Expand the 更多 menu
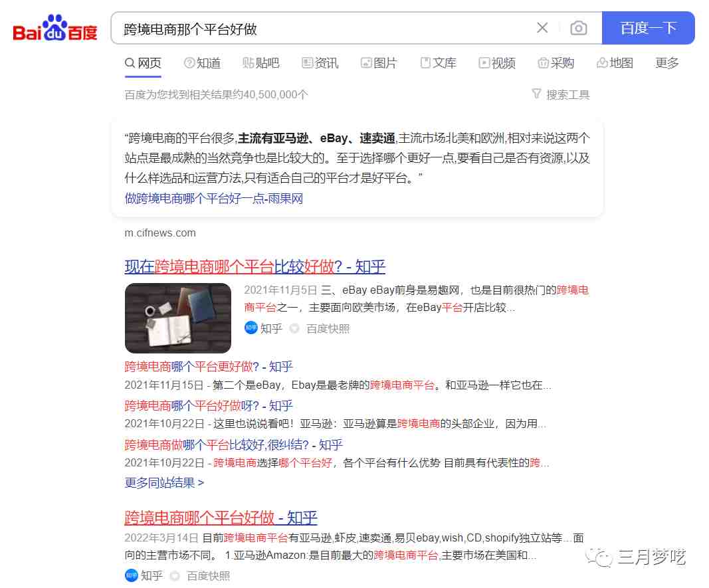Image resolution: width=709 pixels, height=588 pixels. click(667, 63)
